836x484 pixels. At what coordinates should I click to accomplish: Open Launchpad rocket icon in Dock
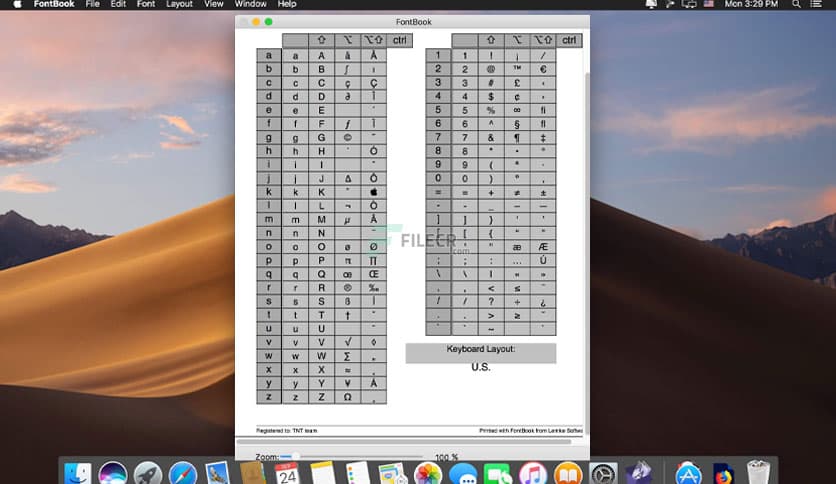(148, 473)
